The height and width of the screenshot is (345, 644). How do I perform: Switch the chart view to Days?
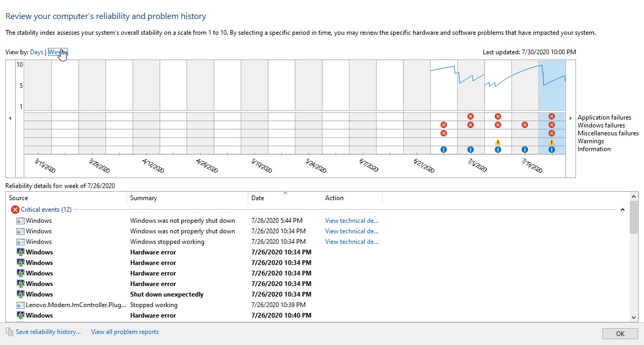pyautogui.click(x=36, y=52)
